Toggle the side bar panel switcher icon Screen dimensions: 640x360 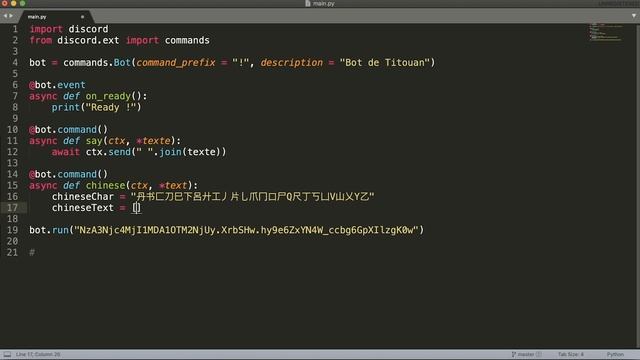[x=7, y=354]
